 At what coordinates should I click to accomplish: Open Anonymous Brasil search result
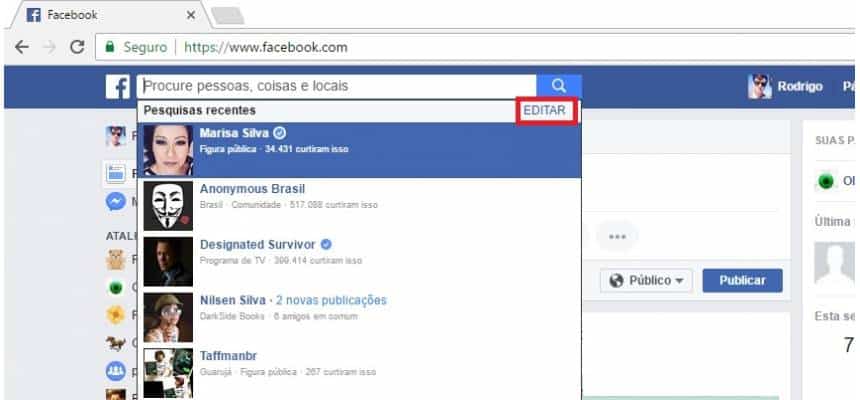[x=359, y=206]
